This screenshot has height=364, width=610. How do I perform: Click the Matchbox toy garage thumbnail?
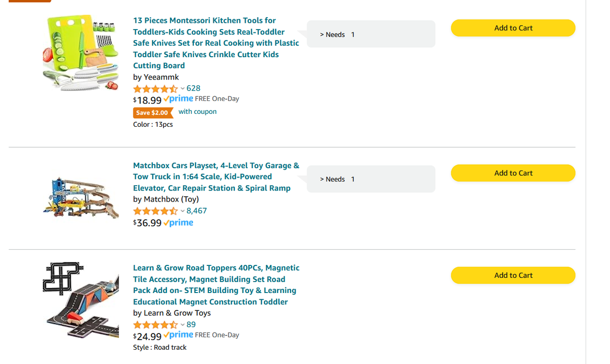click(x=81, y=198)
